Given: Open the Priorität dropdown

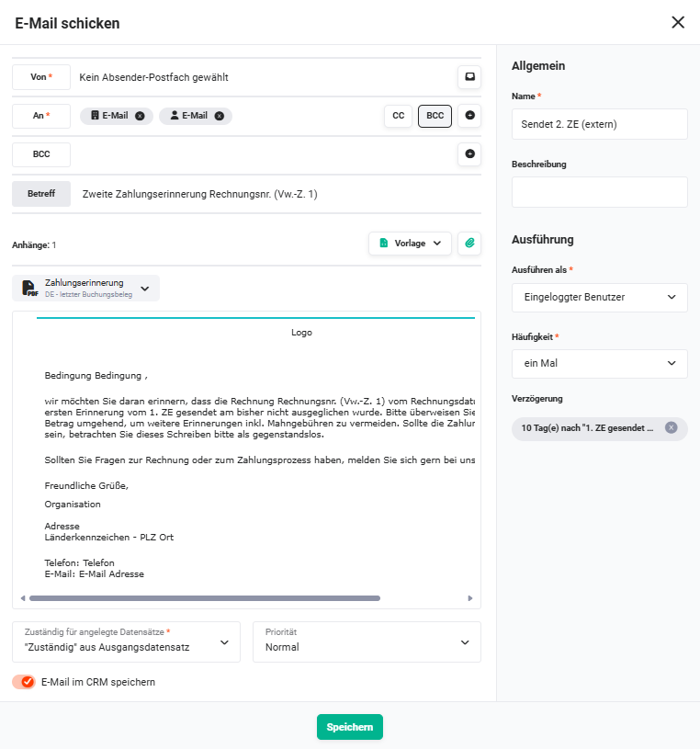Looking at the screenshot, I should [x=367, y=641].
